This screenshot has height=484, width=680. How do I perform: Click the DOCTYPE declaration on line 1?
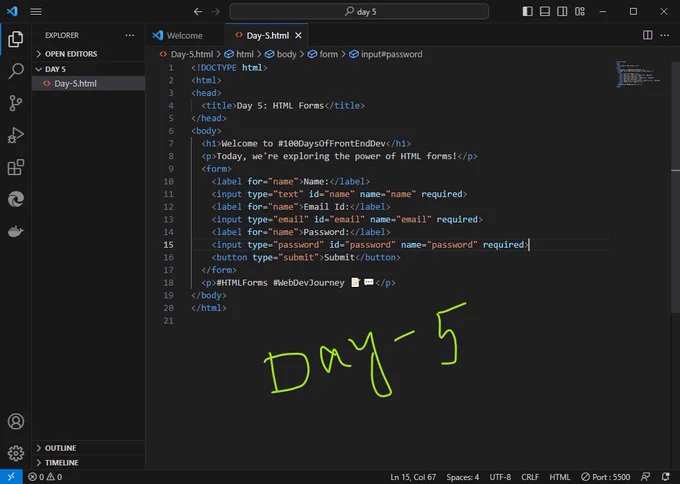(229, 68)
